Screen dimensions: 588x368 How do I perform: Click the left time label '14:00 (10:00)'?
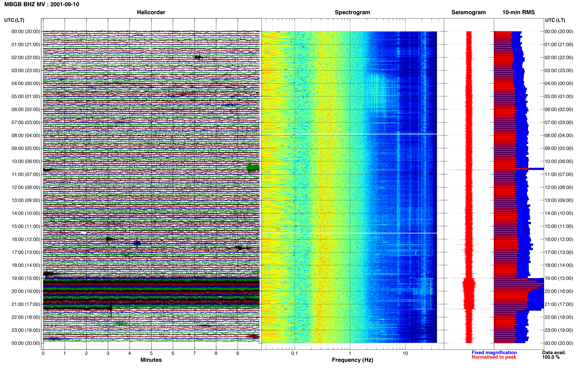pyautogui.click(x=26, y=213)
